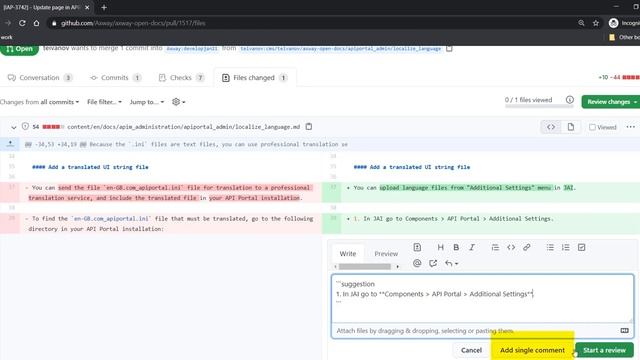The image size is (640, 360).
Task: Switch to the Commits tab
Action: tap(116, 78)
